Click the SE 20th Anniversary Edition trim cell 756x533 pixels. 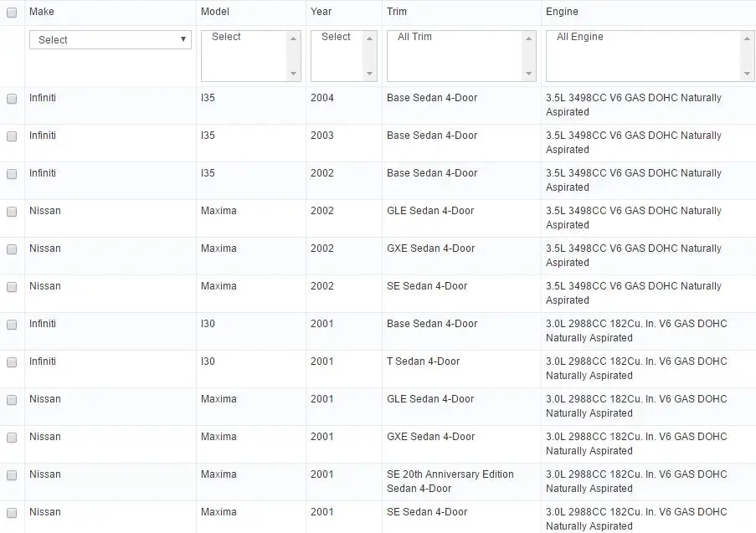[450, 481]
